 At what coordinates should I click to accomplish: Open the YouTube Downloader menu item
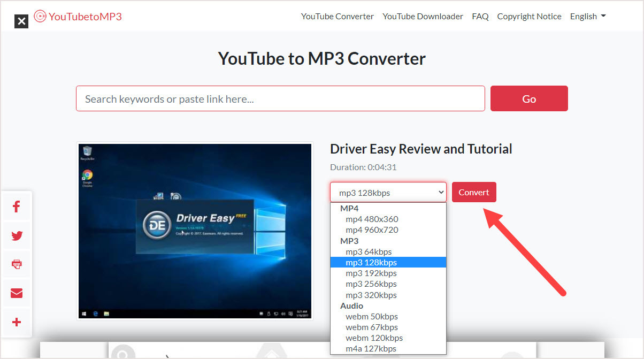tap(423, 16)
